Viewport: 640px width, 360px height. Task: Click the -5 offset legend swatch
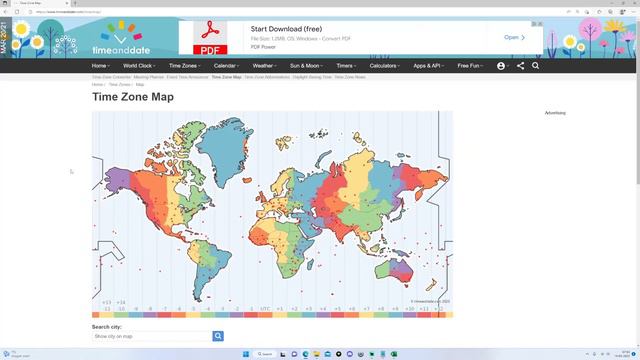(x=193, y=315)
